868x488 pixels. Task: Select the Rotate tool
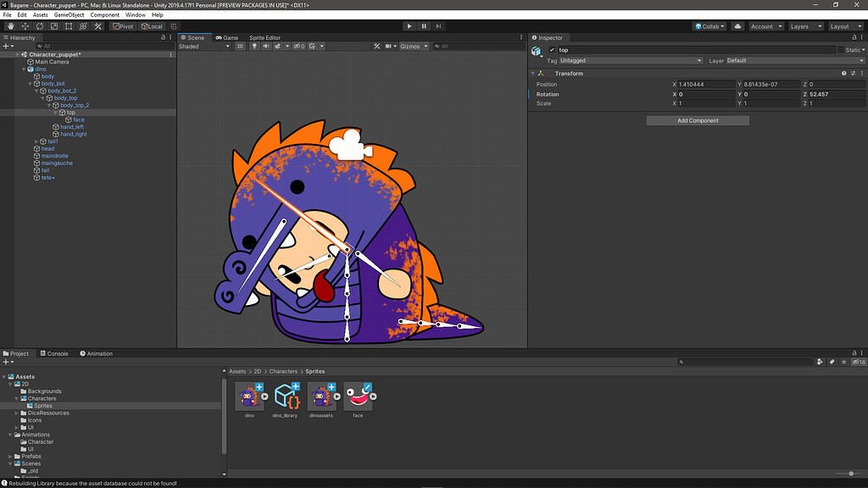tap(40, 26)
